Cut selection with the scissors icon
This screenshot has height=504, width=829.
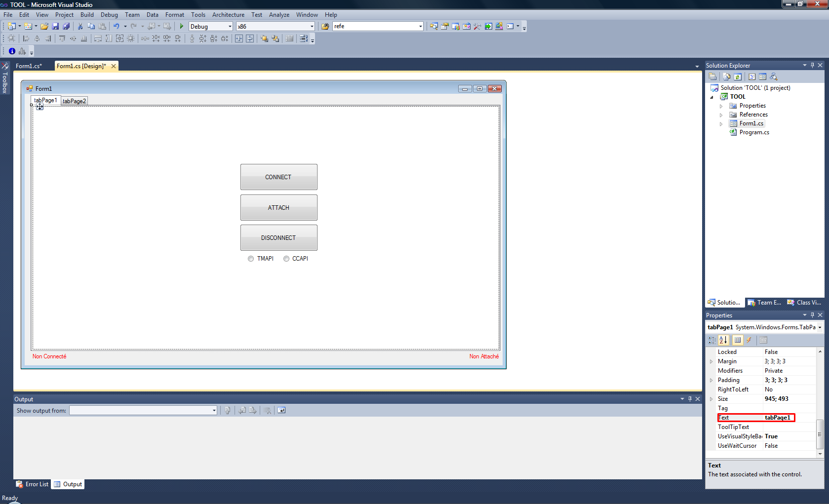pyautogui.click(x=80, y=26)
